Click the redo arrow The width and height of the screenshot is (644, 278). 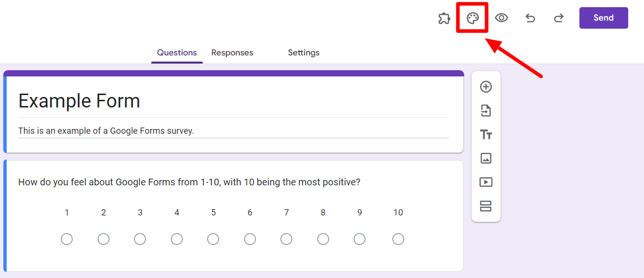tap(558, 18)
